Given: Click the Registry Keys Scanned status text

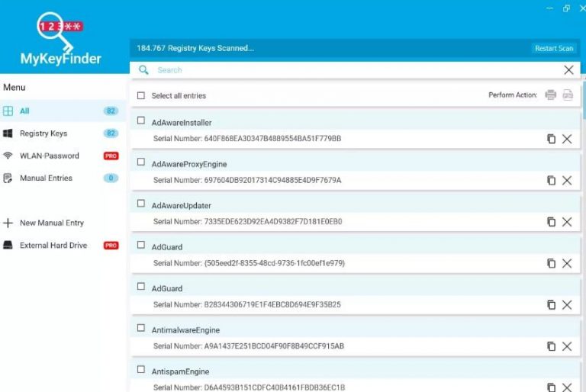Looking at the screenshot, I should coord(195,48).
